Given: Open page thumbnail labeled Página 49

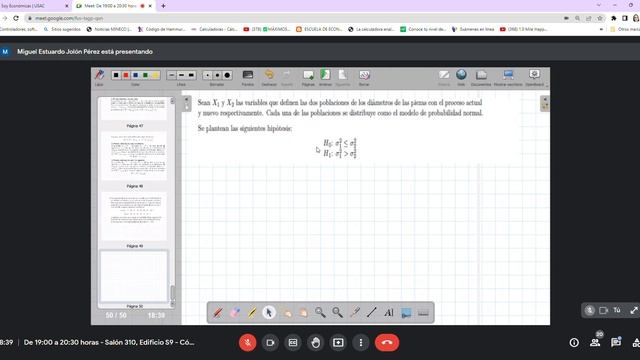Looking at the screenshot, I should pyautogui.click(x=134, y=216).
